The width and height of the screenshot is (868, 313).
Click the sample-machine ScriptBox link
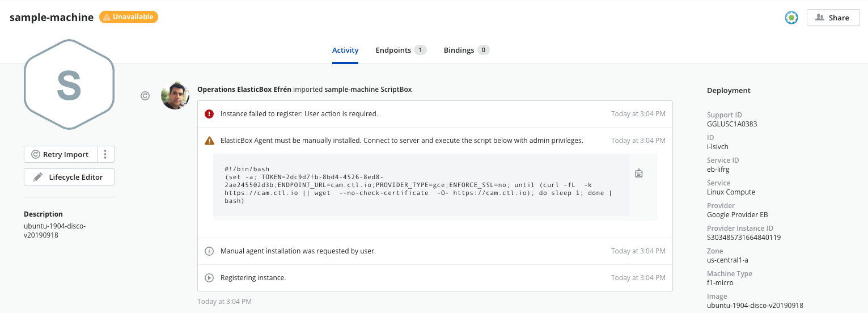click(368, 90)
